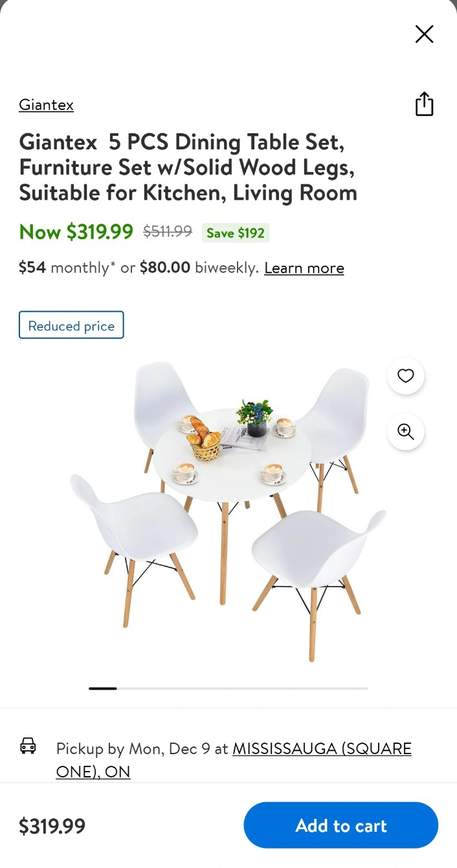Add the dining set to cart

341,825
